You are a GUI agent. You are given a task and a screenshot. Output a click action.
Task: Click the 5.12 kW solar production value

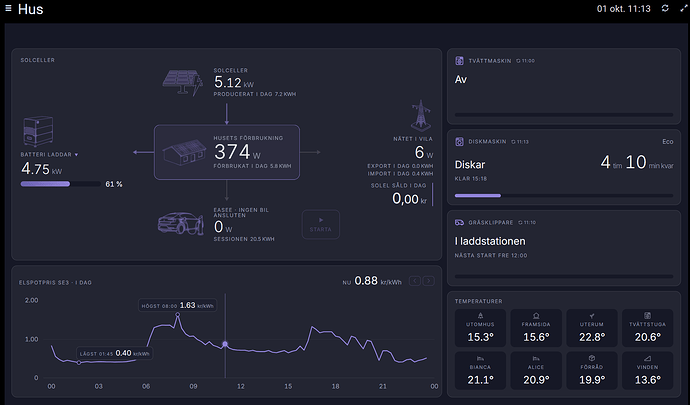[x=234, y=82]
